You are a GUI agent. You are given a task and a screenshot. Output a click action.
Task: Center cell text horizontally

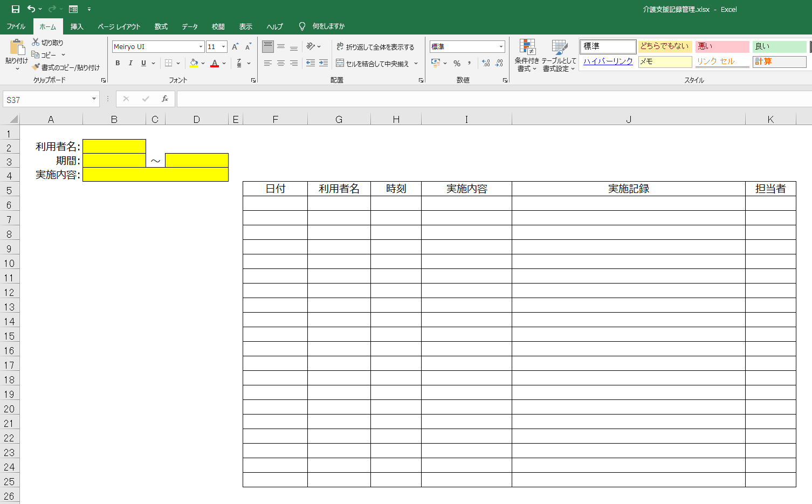click(x=281, y=63)
